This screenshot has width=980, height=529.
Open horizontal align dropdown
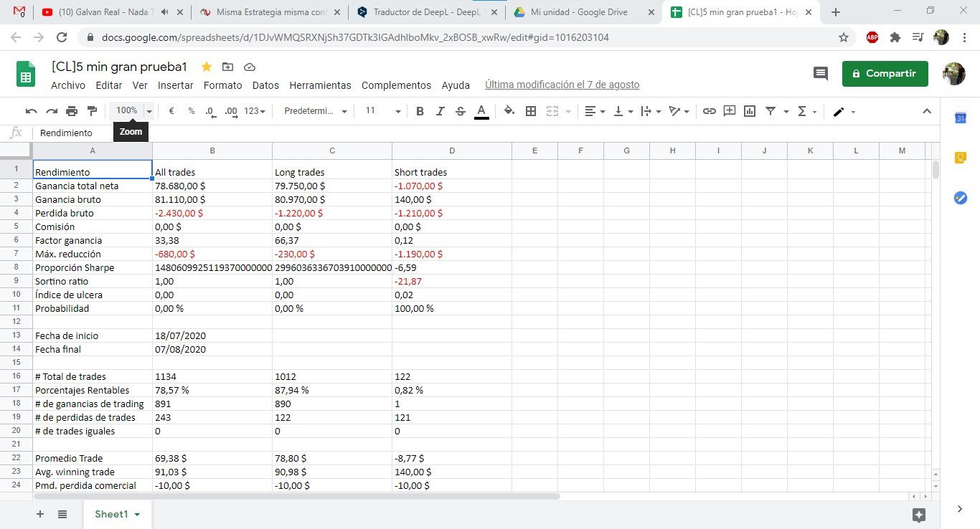[595, 111]
